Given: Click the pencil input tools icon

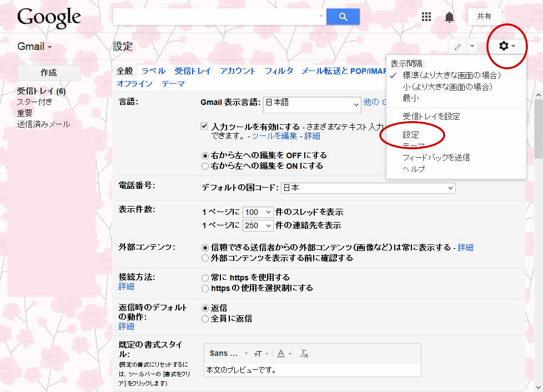Looking at the screenshot, I should point(457,47).
